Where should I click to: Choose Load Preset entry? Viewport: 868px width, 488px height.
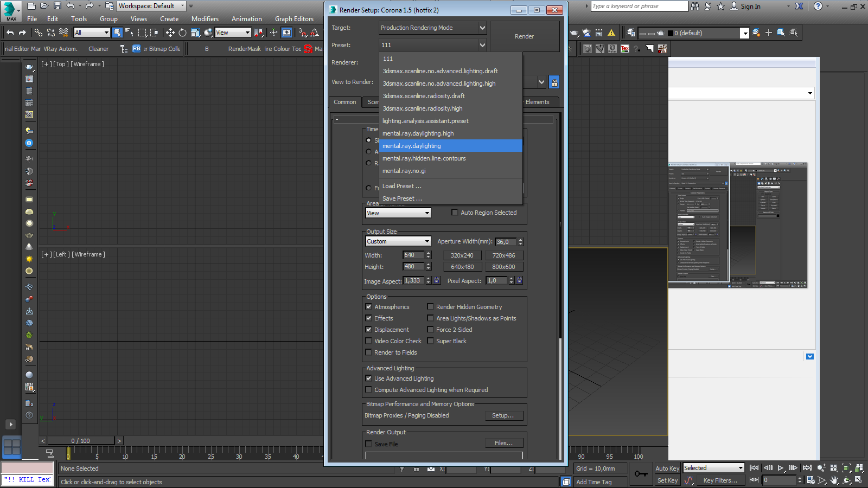(x=450, y=186)
